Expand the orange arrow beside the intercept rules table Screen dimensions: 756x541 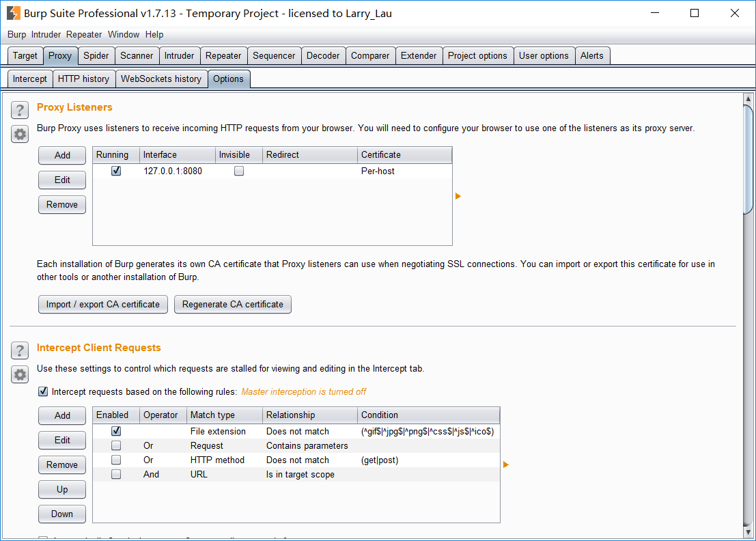(x=506, y=464)
